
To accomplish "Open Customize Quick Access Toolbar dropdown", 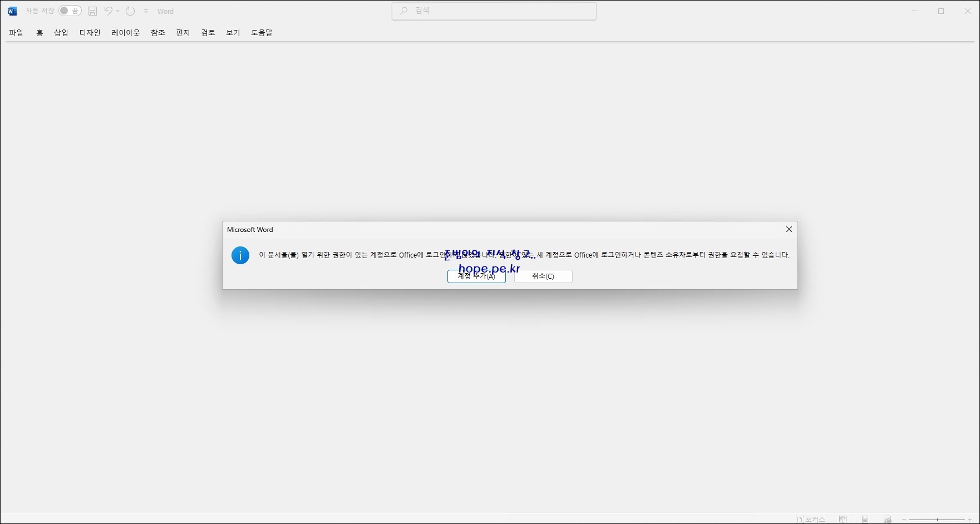I will (x=146, y=11).
